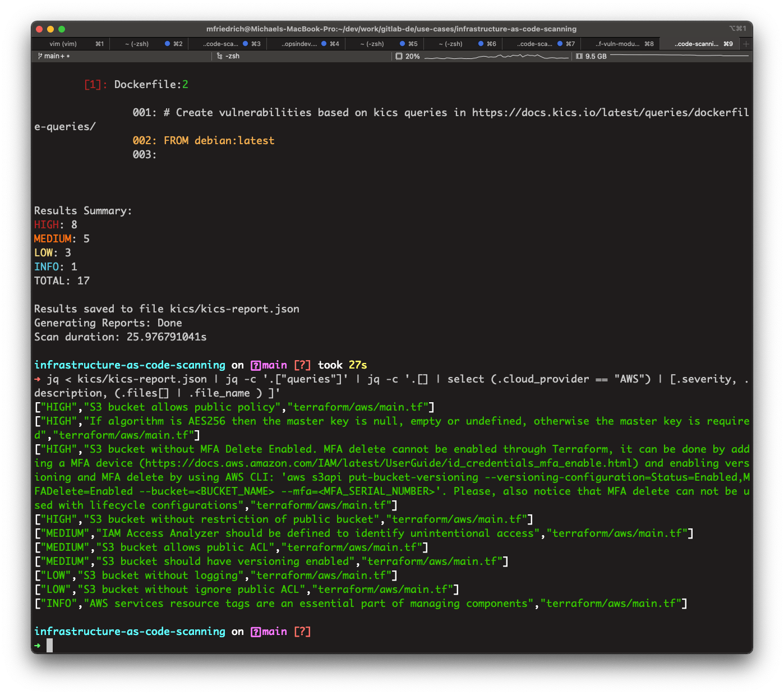The width and height of the screenshot is (784, 695).
Task: Select the active ..code-scanni ⌘9 tab
Action: point(699,43)
